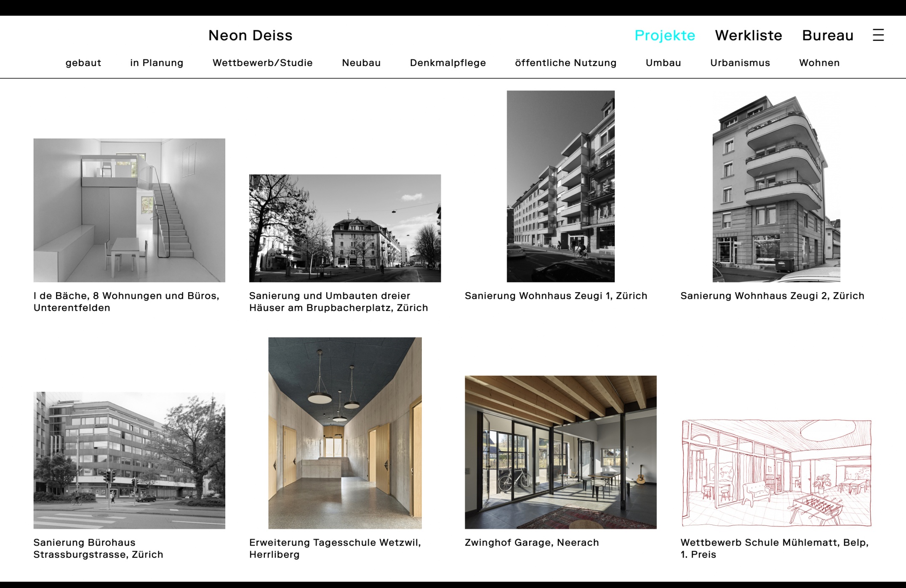Select the Projekte navigation item
The image size is (906, 588).
click(x=665, y=35)
